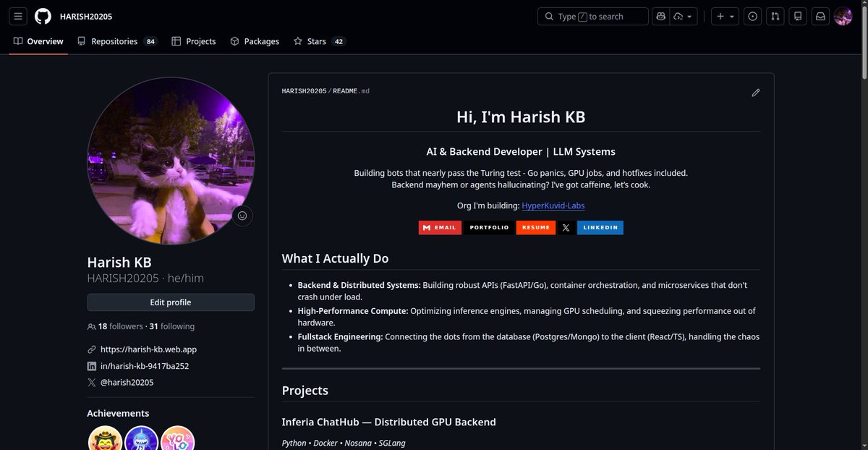Viewport: 868px width, 450px height.
Task: Open the hamburger navigation menu
Action: tap(19, 16)
